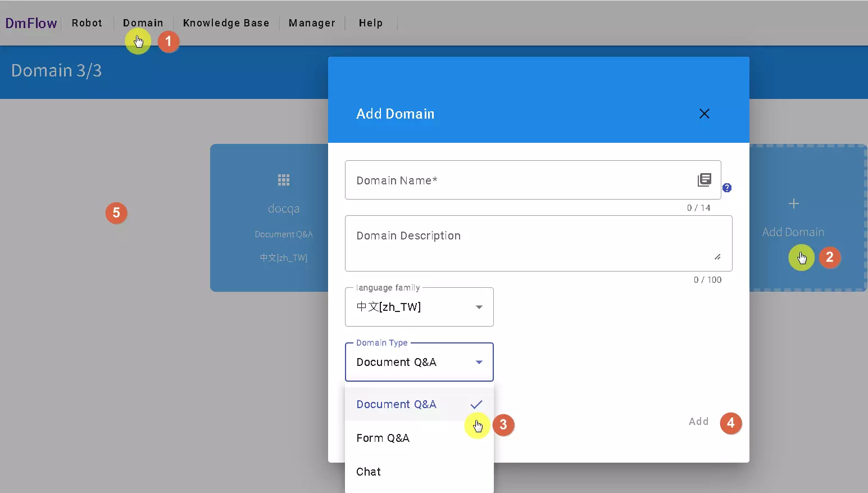Click the blue help question mark icon

tap(727, 188)
